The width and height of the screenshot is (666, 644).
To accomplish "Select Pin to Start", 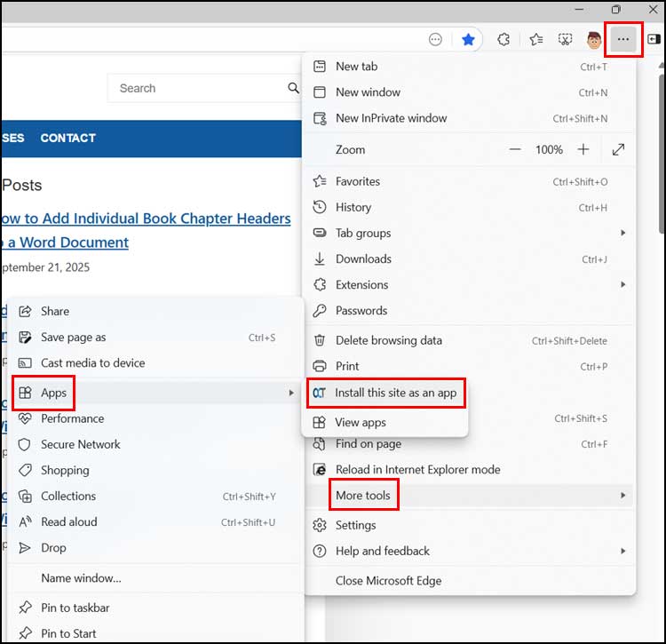I will [x=155, y=633].
